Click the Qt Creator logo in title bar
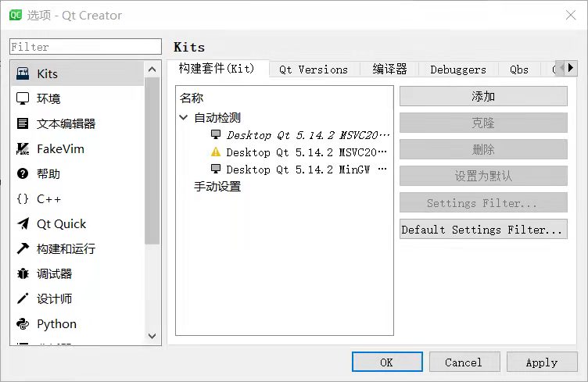The height and width of the screenshot is (382, 588). [x=16, y=15]
